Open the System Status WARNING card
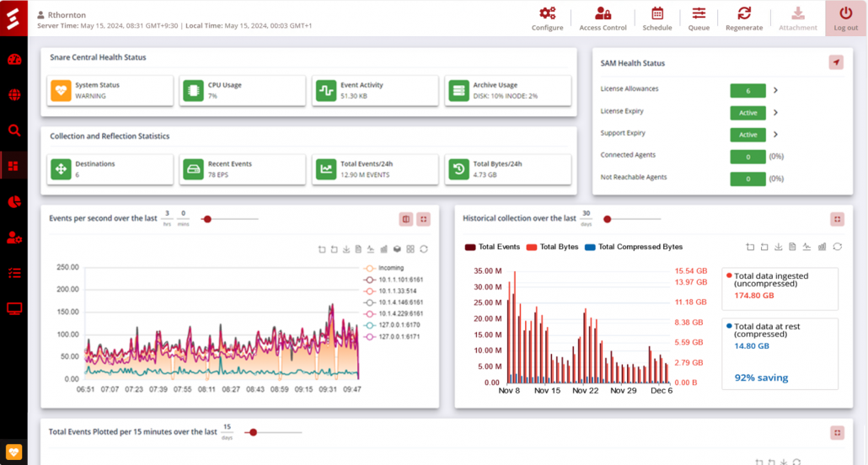Viewport: 868px width, 465px height. coord(110,90)
